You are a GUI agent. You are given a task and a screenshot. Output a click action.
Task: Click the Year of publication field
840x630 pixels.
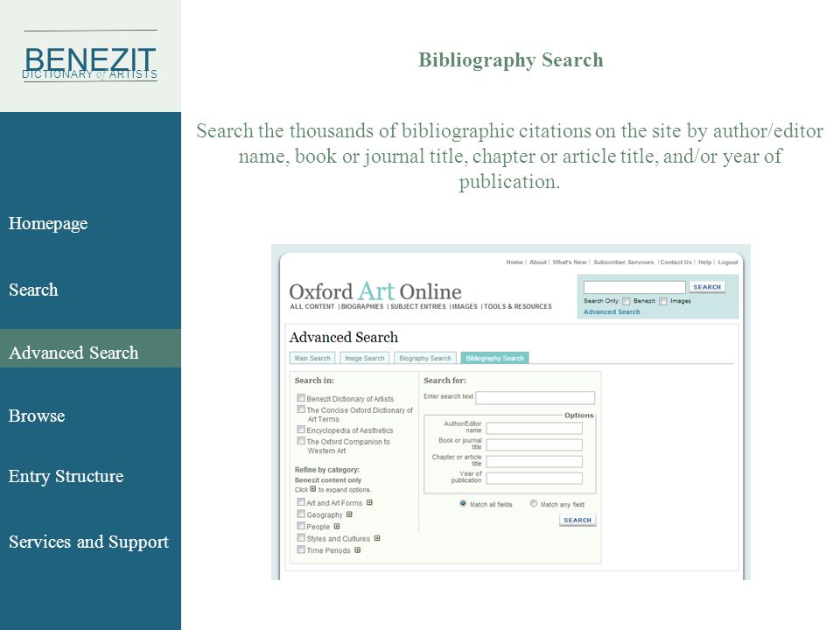[534, 478]
